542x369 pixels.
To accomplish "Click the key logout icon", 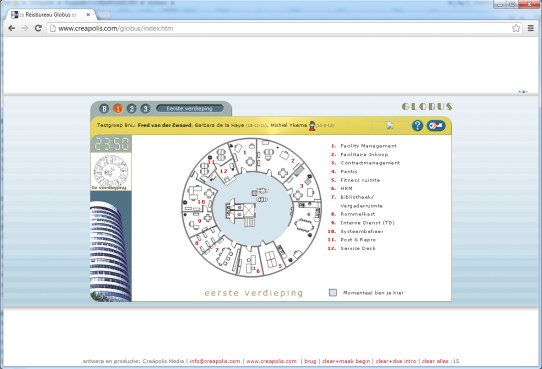I will tap(436, 125).
